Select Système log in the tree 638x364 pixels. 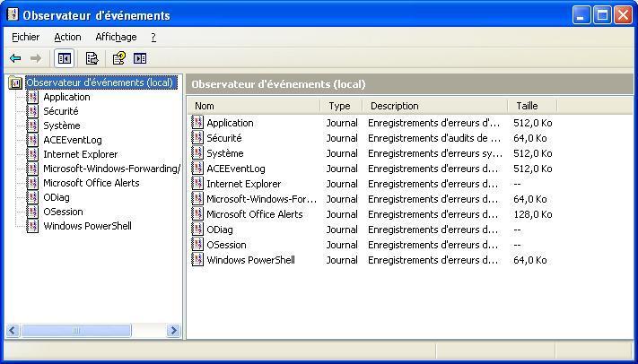click(62, 126)
